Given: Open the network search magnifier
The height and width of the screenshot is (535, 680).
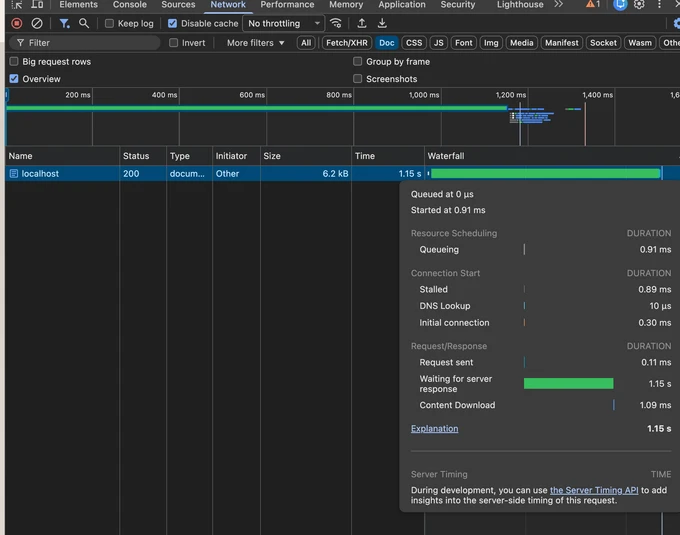Looking at the screenshot, I should click(x=84, y=23).
